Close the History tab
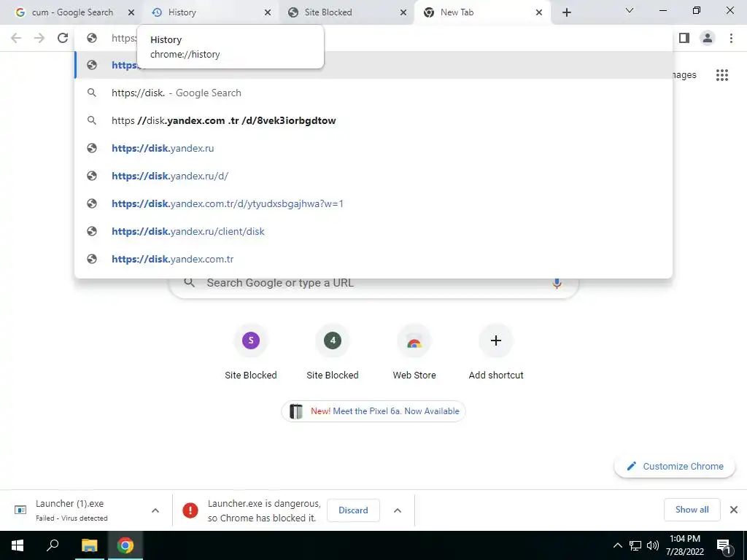 268,12
